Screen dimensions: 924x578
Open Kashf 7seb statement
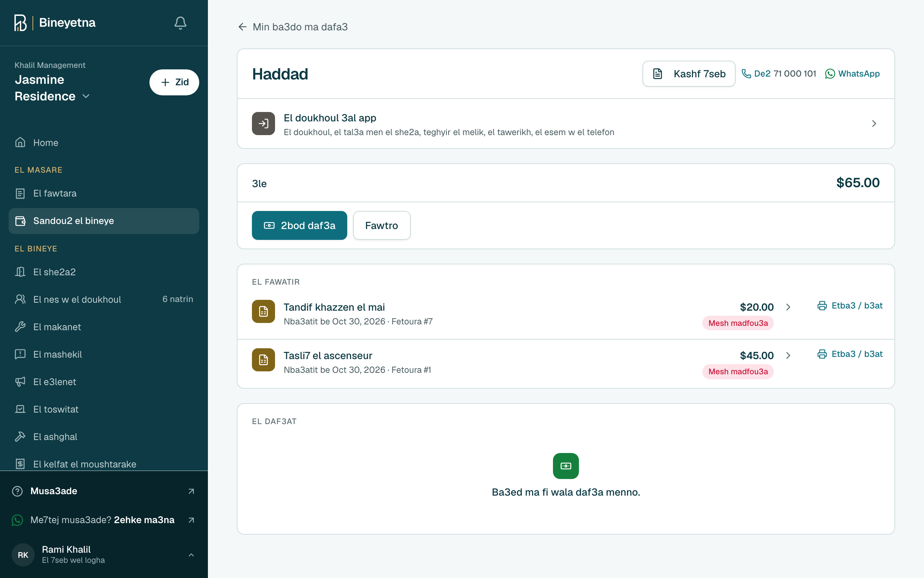click(x=689, y=74)
